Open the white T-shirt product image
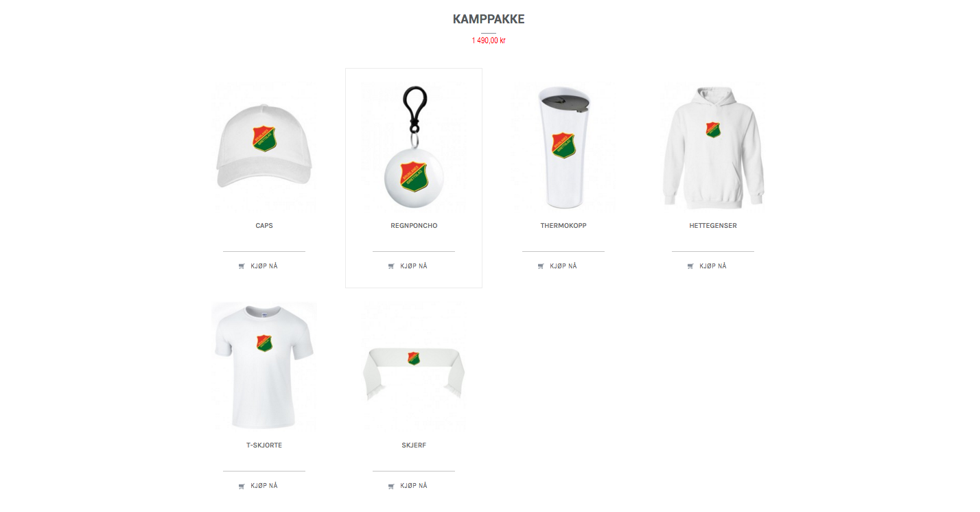The width and height of the screenshot is (980, 512). point(264,365)
